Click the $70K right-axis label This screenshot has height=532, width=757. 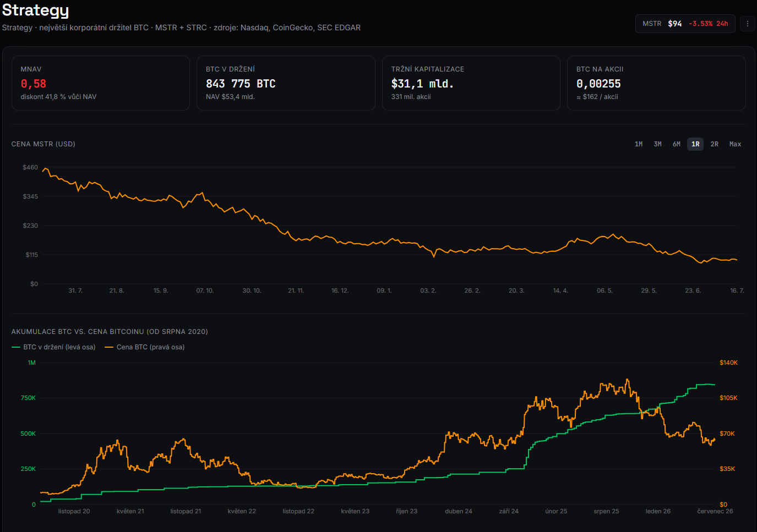coord(727,434)
